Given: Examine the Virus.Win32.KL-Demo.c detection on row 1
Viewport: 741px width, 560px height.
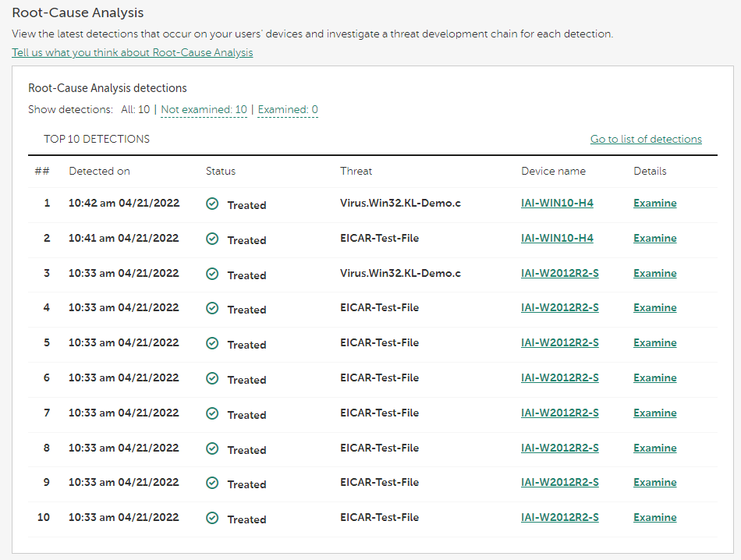Looking at the screenshot, I should pyautogui.click(x=654, y=203).
